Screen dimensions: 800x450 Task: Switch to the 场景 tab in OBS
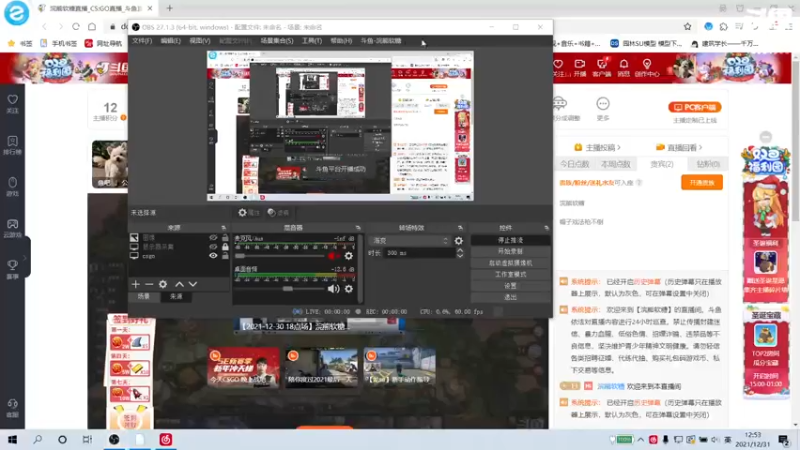tap(144, 296)
